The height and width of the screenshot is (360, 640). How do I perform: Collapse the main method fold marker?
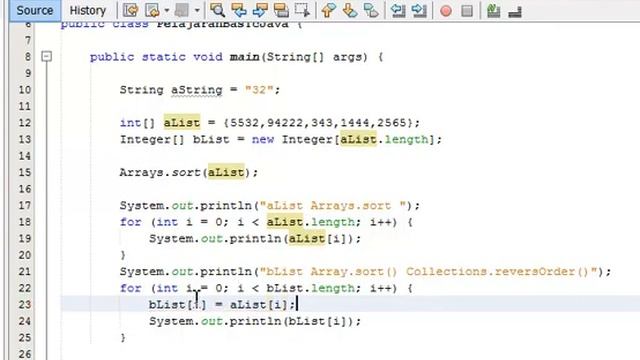(47, 56)
